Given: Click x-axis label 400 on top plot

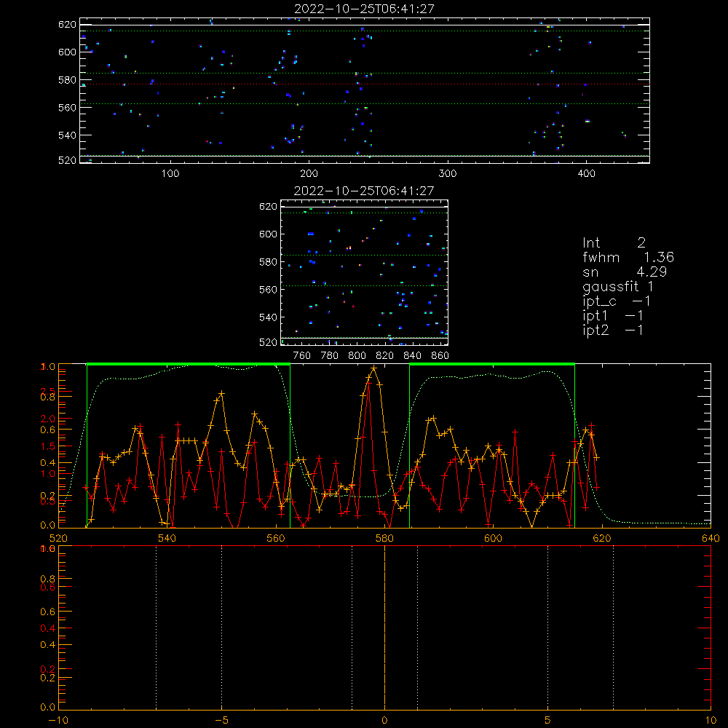Looking at the screenshot, I should click(x=586, y=174).
